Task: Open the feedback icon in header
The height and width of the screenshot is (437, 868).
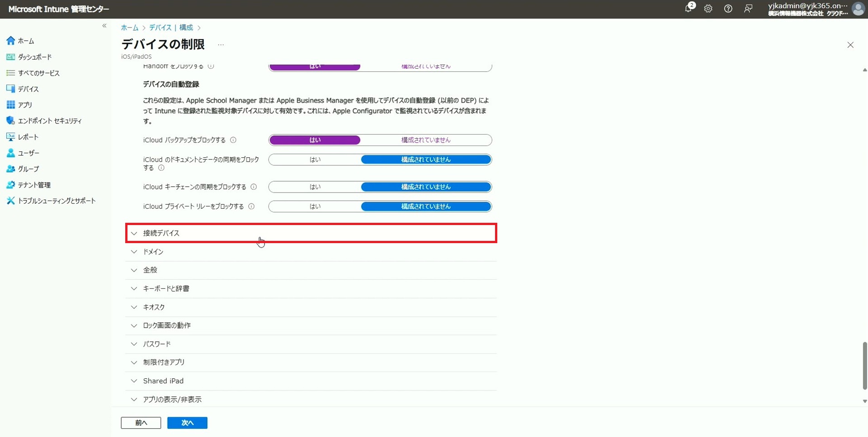Action: tap(748, 9)
